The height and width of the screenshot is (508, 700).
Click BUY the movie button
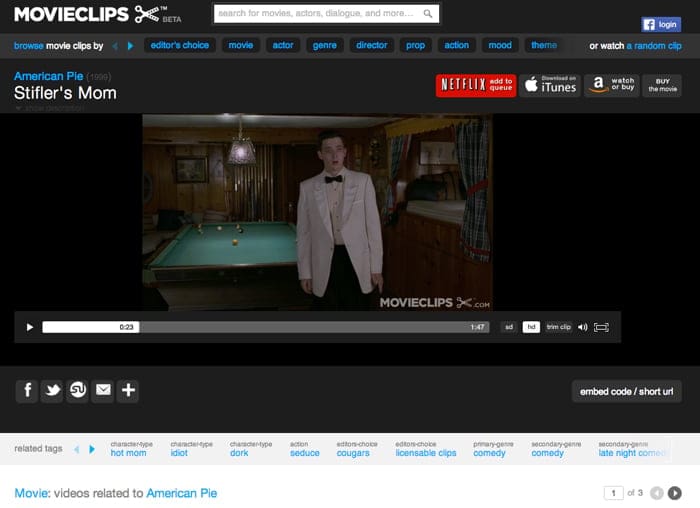tap(662, 85)
